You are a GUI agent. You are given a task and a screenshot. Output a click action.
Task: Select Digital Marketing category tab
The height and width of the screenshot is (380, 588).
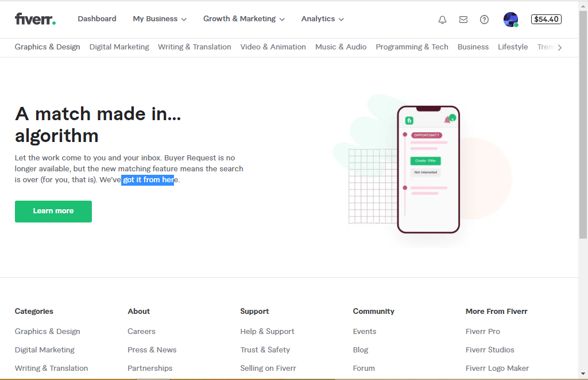[119, 47]
